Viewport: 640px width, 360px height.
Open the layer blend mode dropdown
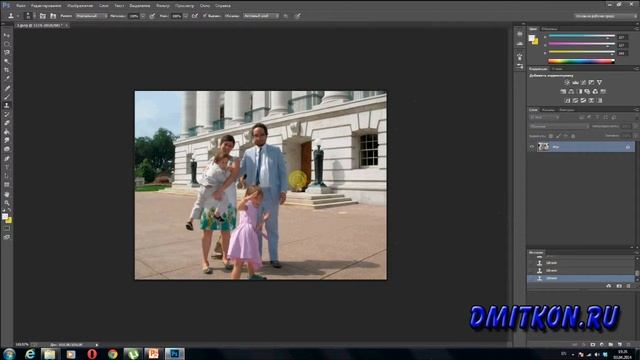click(x=558, y=127)
